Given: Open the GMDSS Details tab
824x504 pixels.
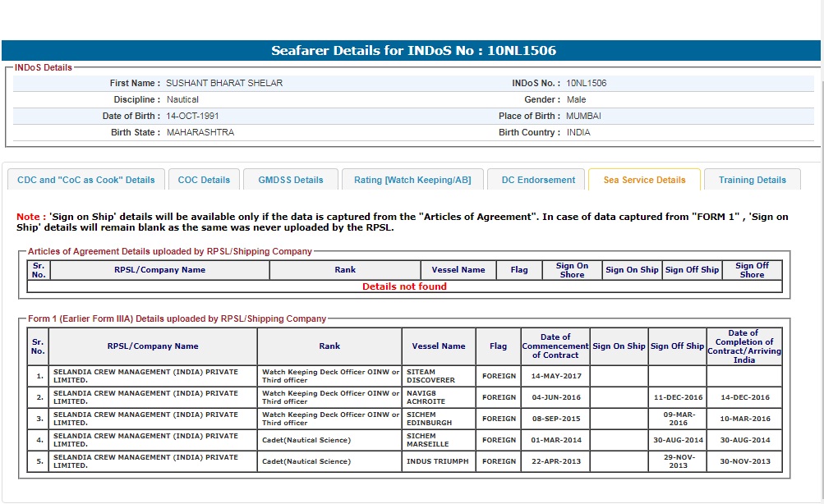Looking at the screenshot, I should point(291,180).
